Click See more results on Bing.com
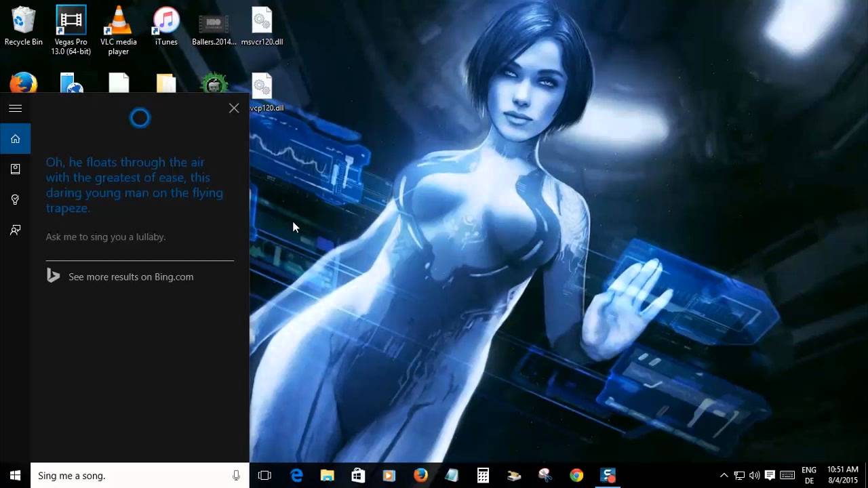The image size is (868, 488). pyautogui.click(x=131, y=277)
